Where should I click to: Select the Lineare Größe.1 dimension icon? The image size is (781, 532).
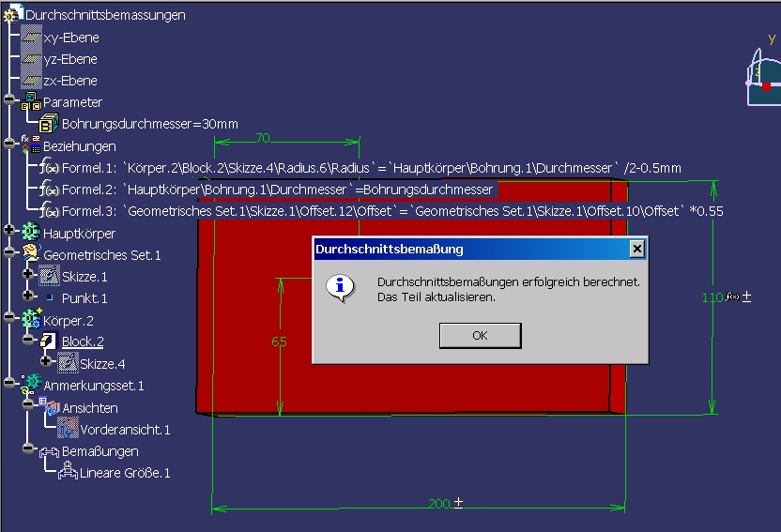point(68,471)
